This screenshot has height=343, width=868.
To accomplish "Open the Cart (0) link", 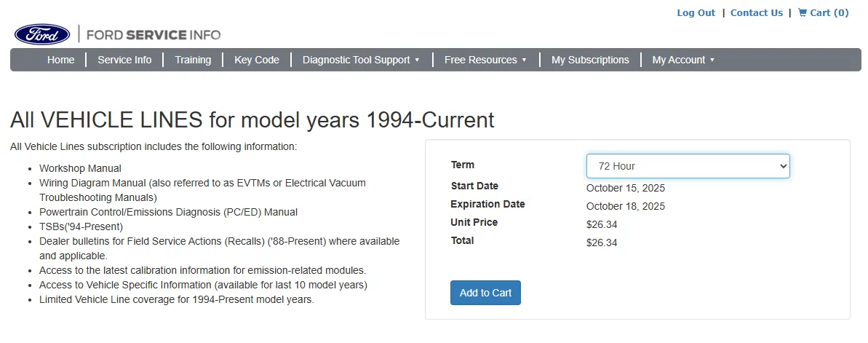I will 829,12.
